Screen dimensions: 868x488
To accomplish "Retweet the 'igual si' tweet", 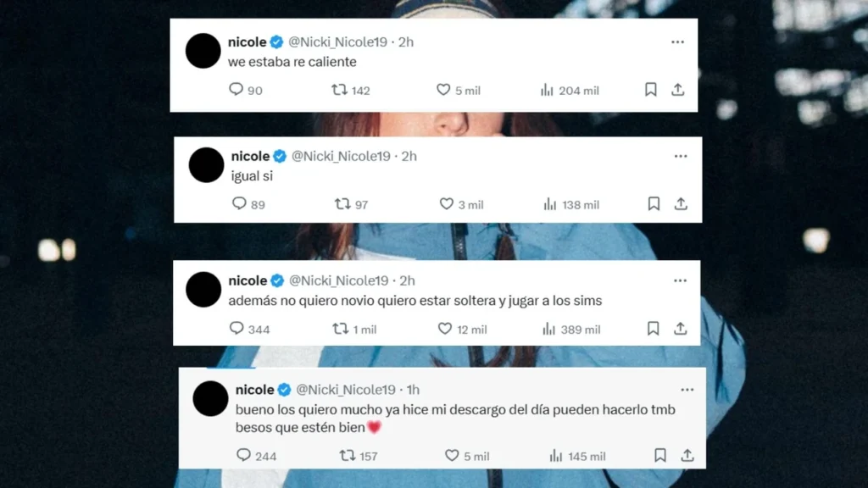I will click(x=342, y=204).
